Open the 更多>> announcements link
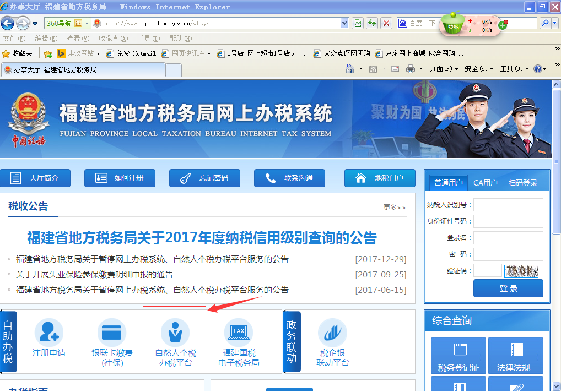The height and width of the screenshot is (392, 561). click(395, 207)
